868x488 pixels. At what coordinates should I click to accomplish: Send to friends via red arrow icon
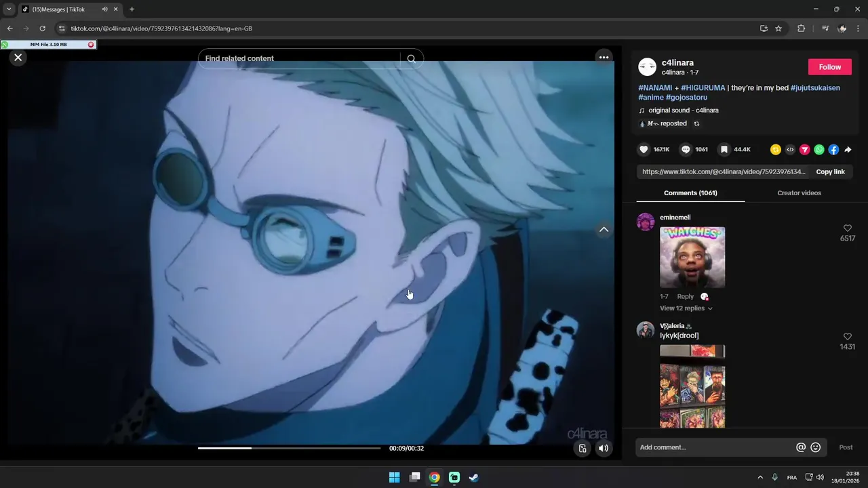[x=804, y=150]
